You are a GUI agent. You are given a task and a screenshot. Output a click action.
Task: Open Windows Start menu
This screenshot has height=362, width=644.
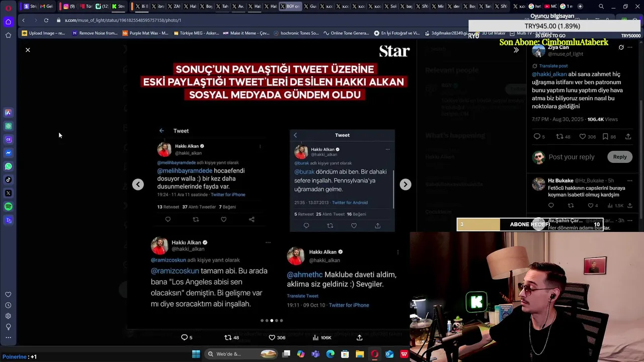(196, 354)
